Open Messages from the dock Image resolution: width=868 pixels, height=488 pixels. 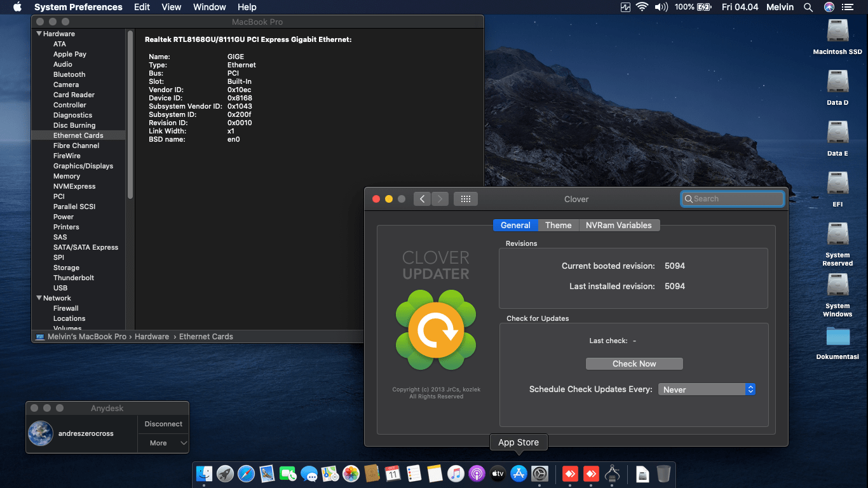point(309,473)
